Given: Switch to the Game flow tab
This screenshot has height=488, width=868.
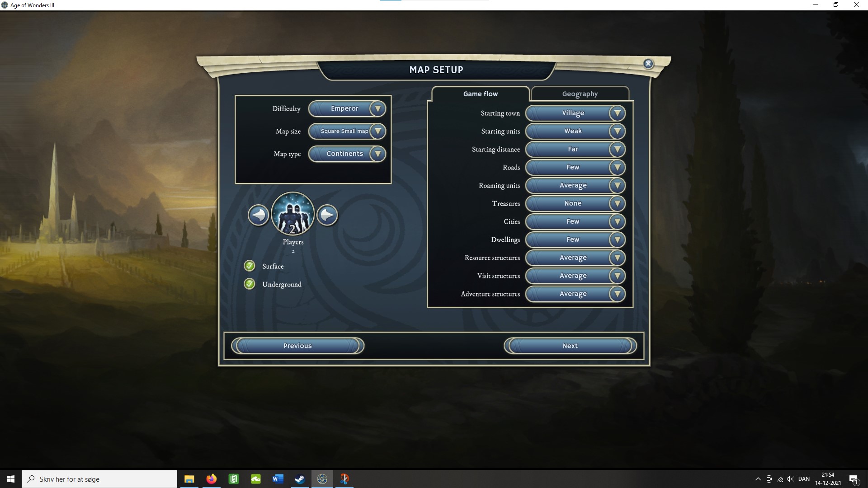Looking at the screenshot, I should pyautogui.click(x=481, y=94).
